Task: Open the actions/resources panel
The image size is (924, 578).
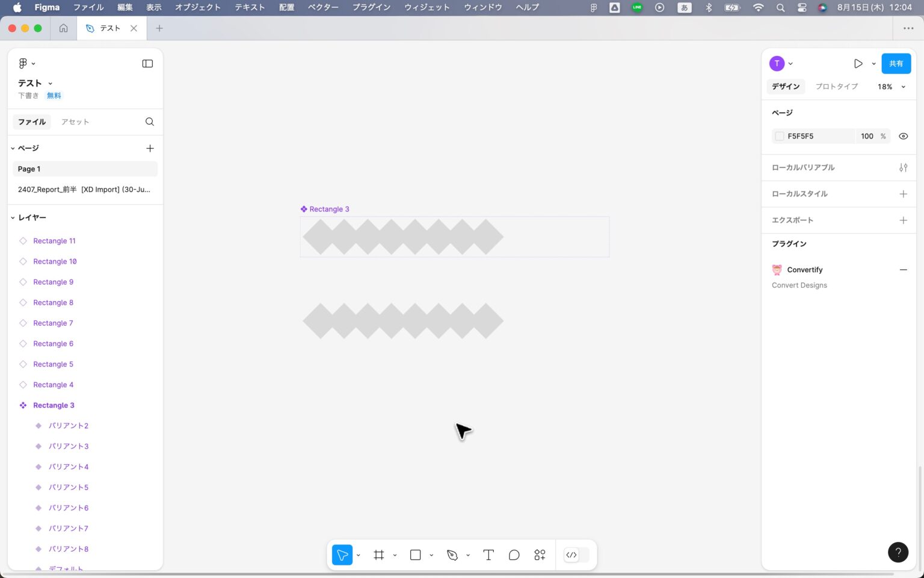Action: (539, 555)
